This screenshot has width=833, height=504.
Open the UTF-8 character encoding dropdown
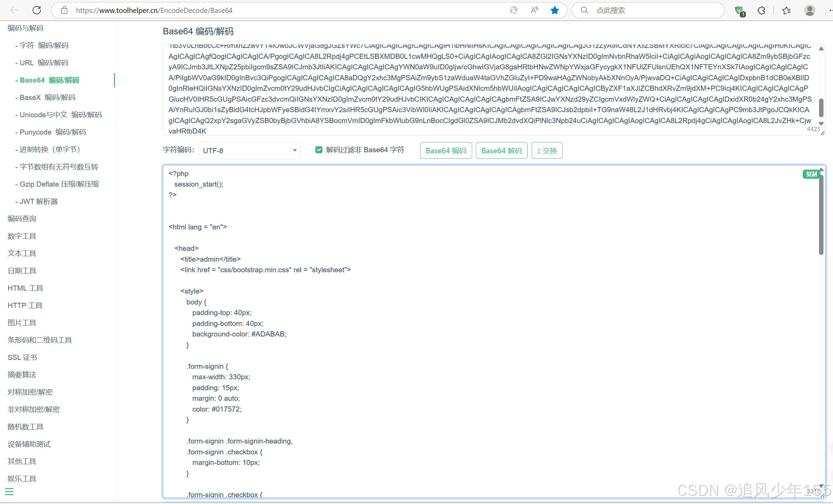[x=249, y=151]
